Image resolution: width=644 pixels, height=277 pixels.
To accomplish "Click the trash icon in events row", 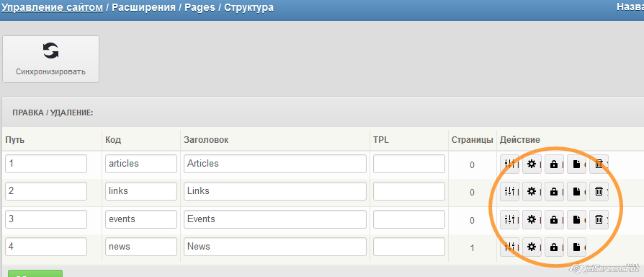I will pyautogui.click(x=599, y=219).
